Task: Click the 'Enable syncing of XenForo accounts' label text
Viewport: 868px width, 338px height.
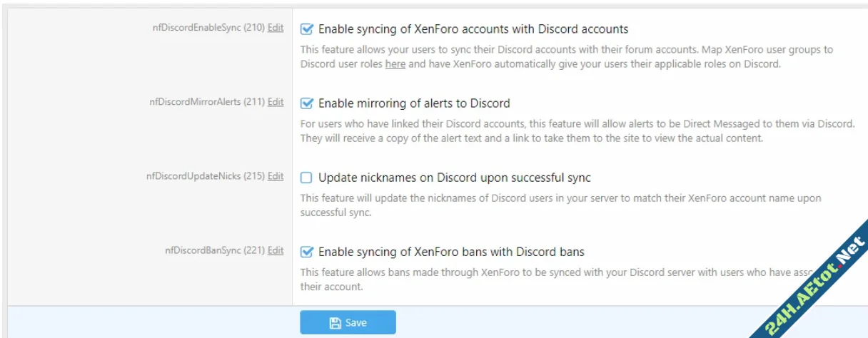Action: click(x=473, y=29)
